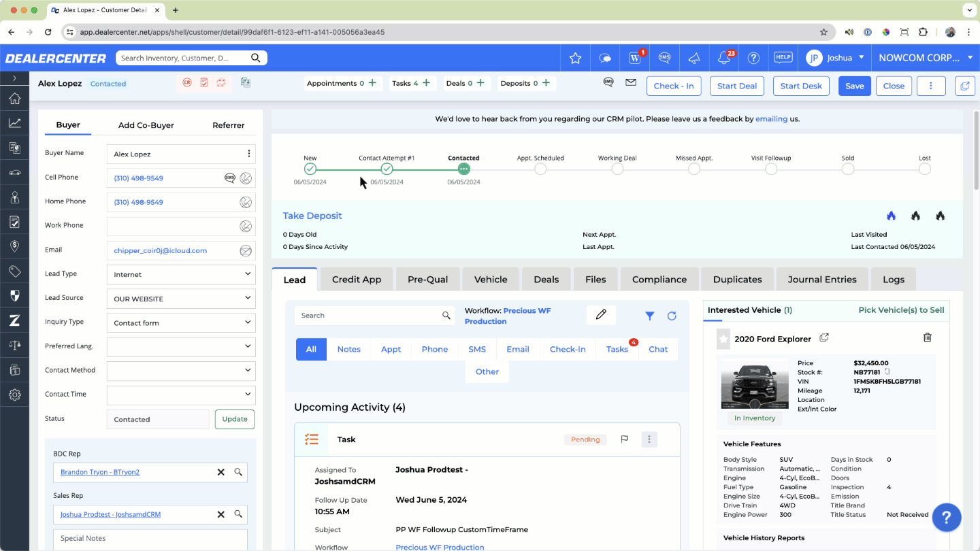Switch to the Credit App tab

pyautogui.click(x=357, y=280)
